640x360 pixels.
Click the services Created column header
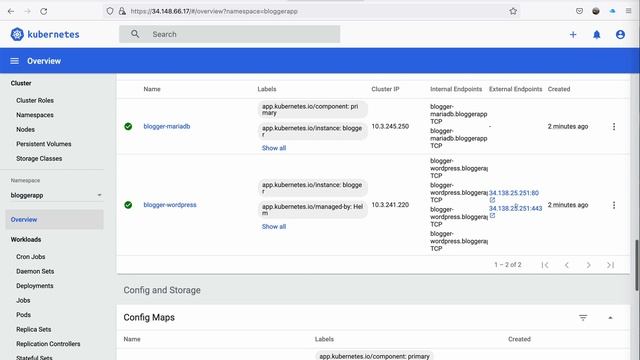(x=559, y=89)
